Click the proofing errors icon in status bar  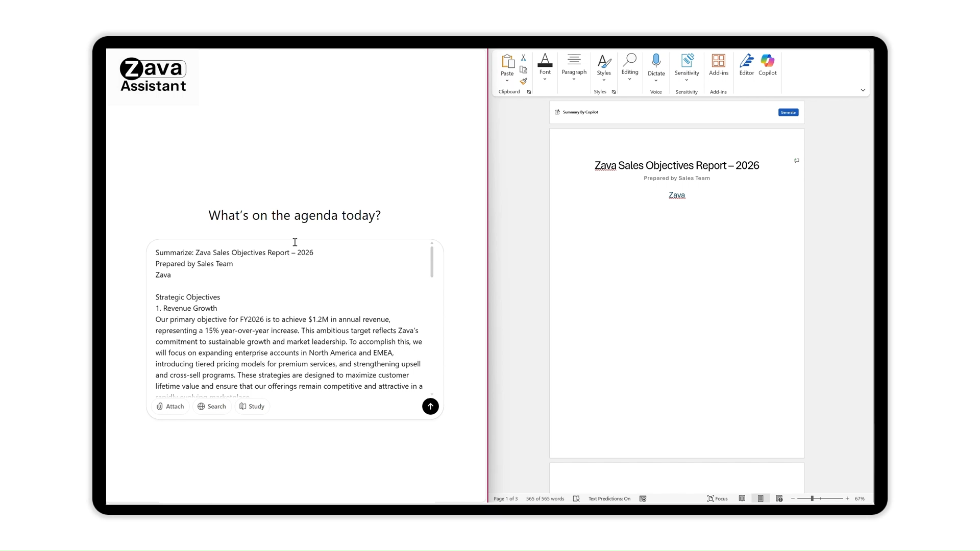[576, 499]
